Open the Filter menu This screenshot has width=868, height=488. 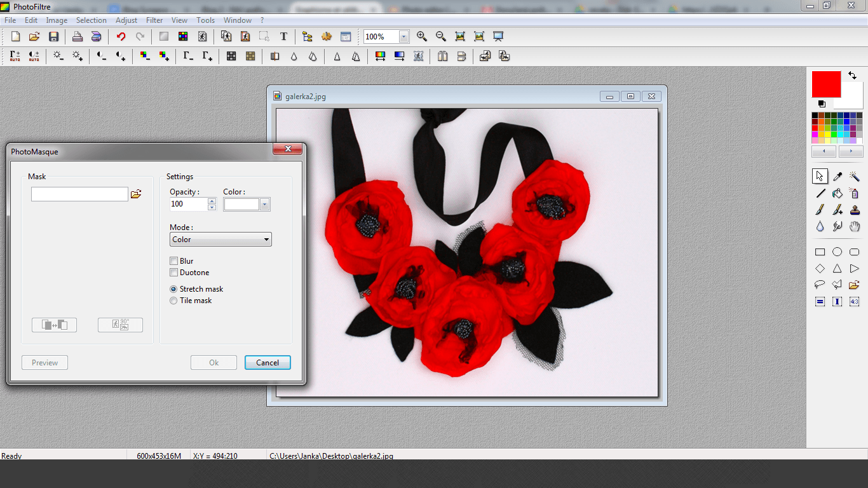154,20
